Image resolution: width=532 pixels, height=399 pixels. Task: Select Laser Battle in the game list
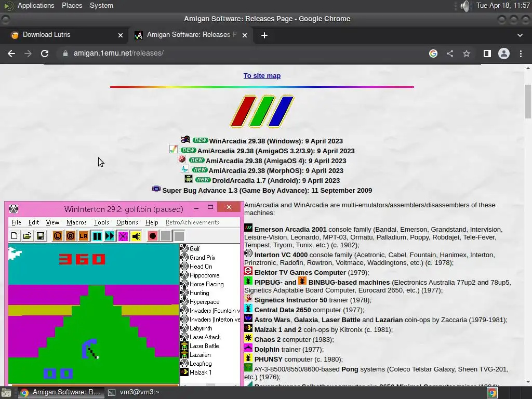(204, 345)
